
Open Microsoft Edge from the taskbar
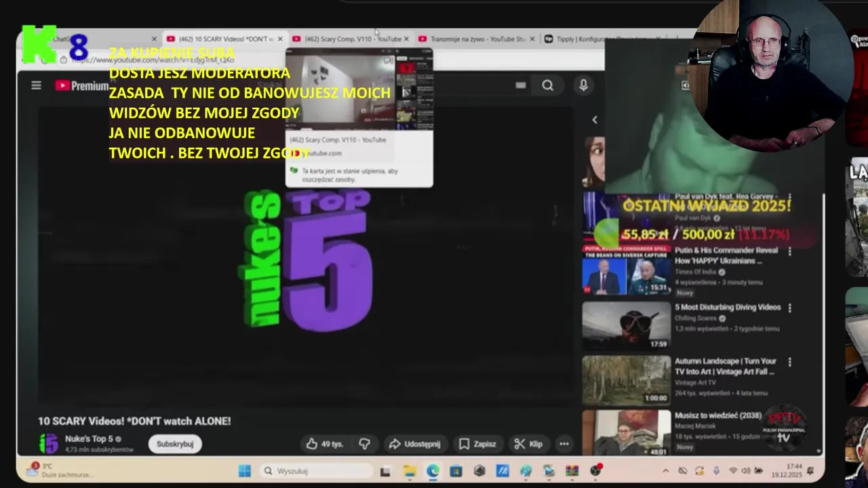[x=433, y=471]
